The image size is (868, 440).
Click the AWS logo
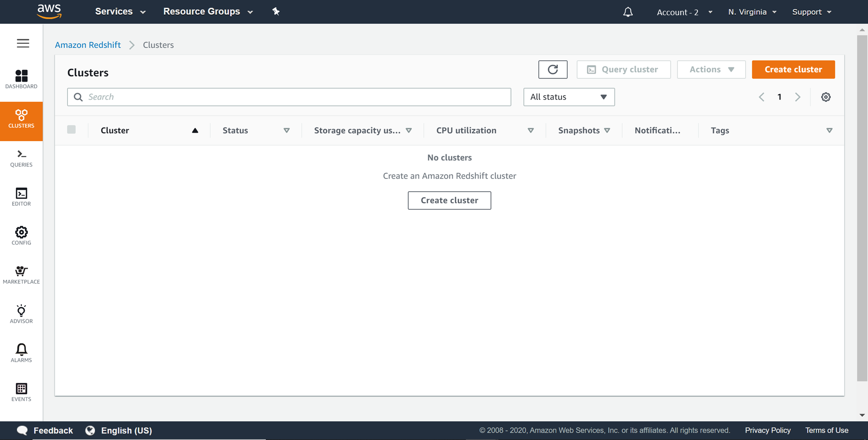[49, 11]
